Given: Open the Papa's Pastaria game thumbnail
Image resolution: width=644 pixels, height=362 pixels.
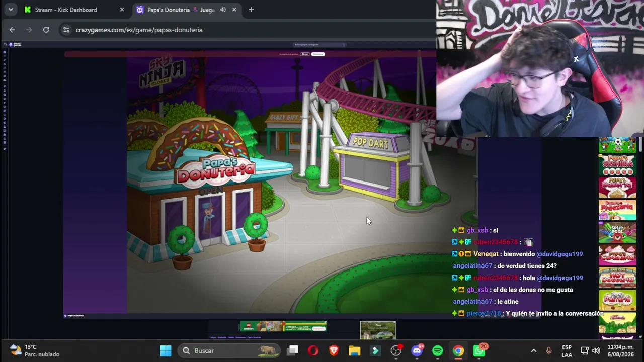Looking at the screenshot, I should coord(617,301).
